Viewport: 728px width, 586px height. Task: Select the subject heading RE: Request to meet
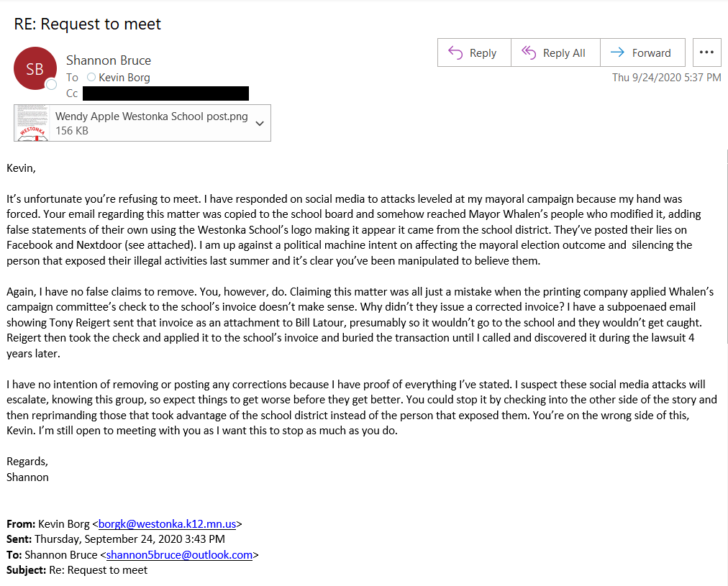coord(88,24)
